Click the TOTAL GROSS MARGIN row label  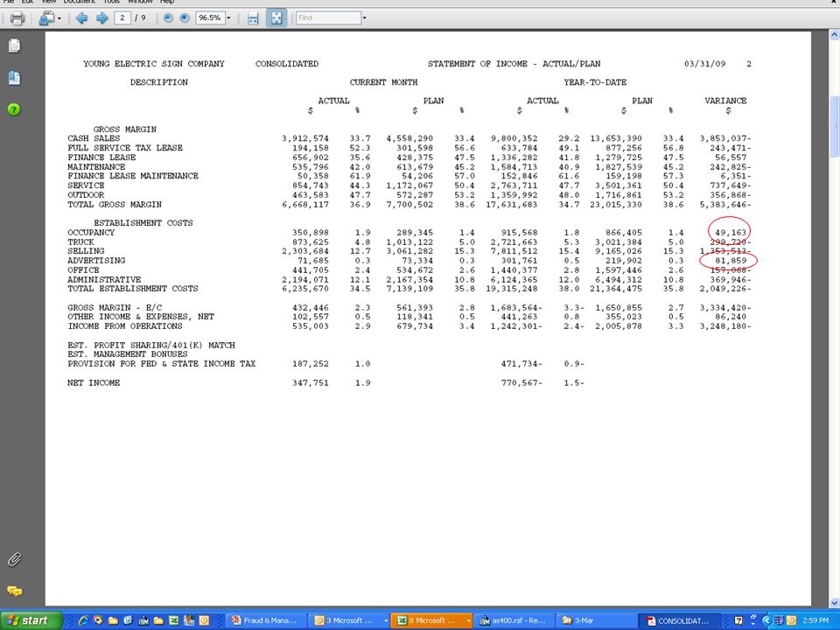115,205
